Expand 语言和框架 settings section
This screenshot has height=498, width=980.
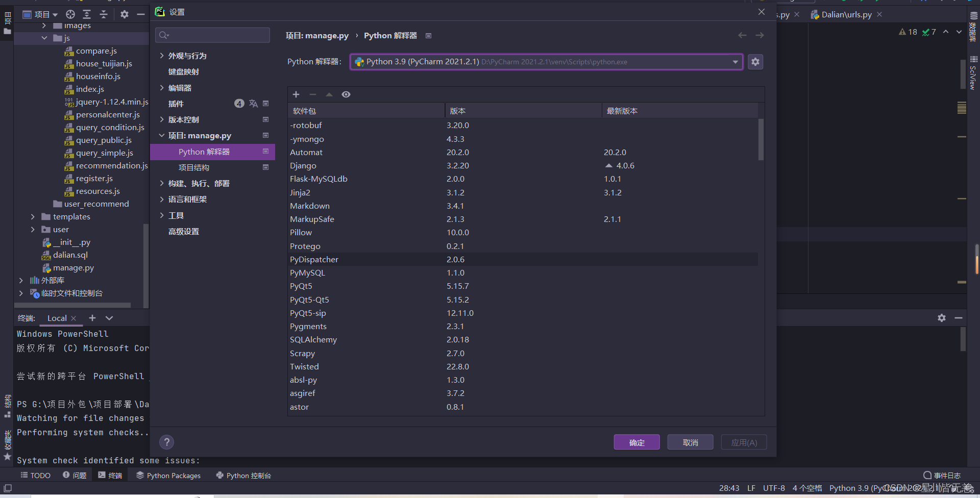(x=162, y=200)
